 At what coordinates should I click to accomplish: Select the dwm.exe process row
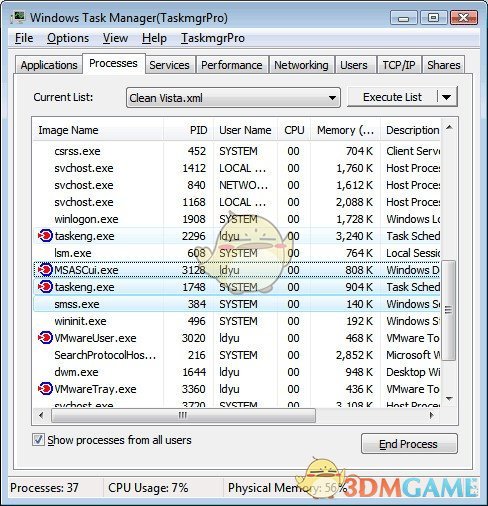pyautogui.click(x=237, y=372)
